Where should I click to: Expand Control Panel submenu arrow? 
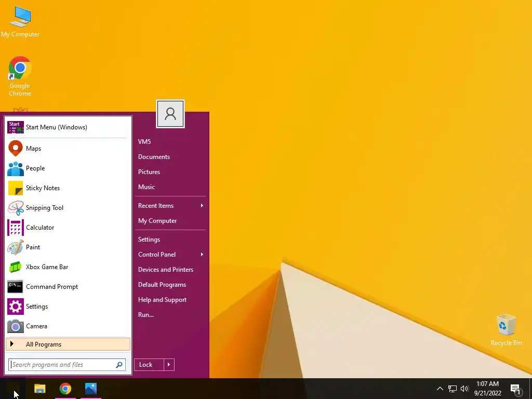tap(202, 255)
